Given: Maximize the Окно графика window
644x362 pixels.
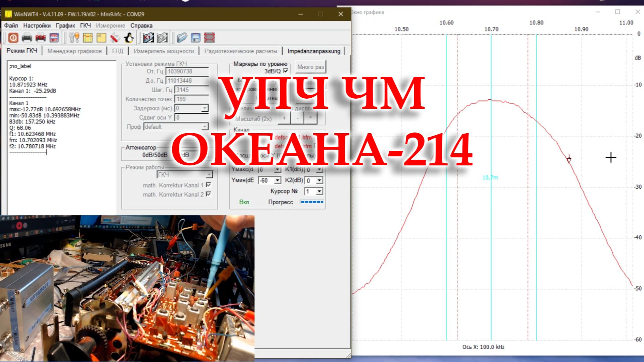Looking at the screenshot, I should click(x=617, y=12).
